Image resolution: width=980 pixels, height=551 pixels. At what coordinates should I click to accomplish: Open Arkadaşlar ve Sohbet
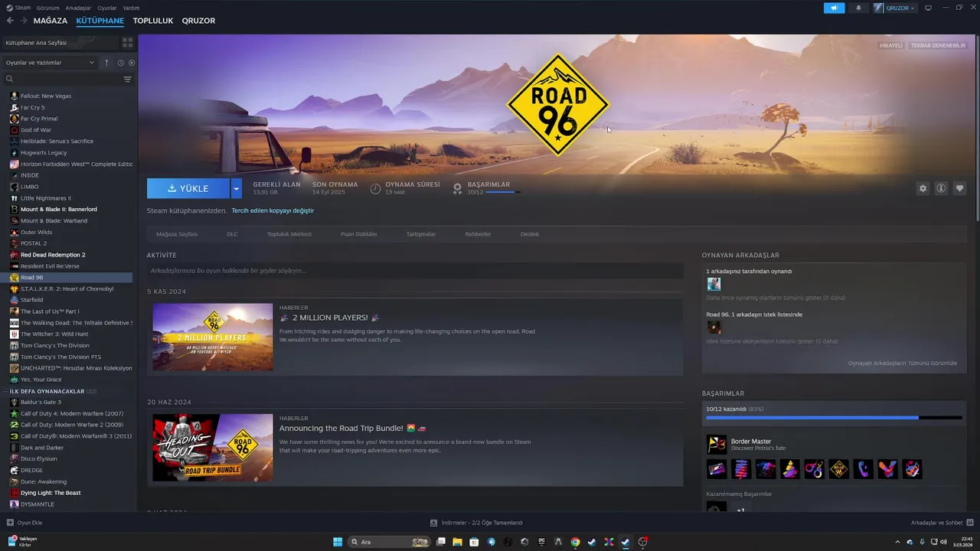942,523
